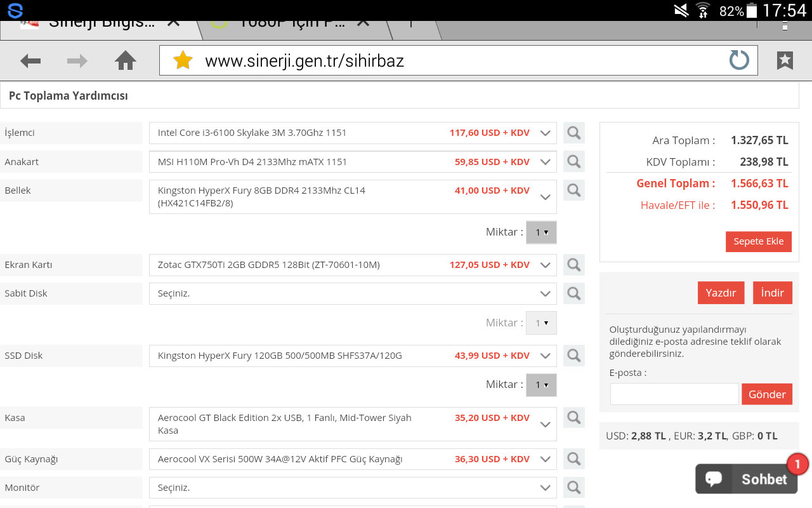Open the Kasa dropdown with Aerocool GT

[353, 424]
